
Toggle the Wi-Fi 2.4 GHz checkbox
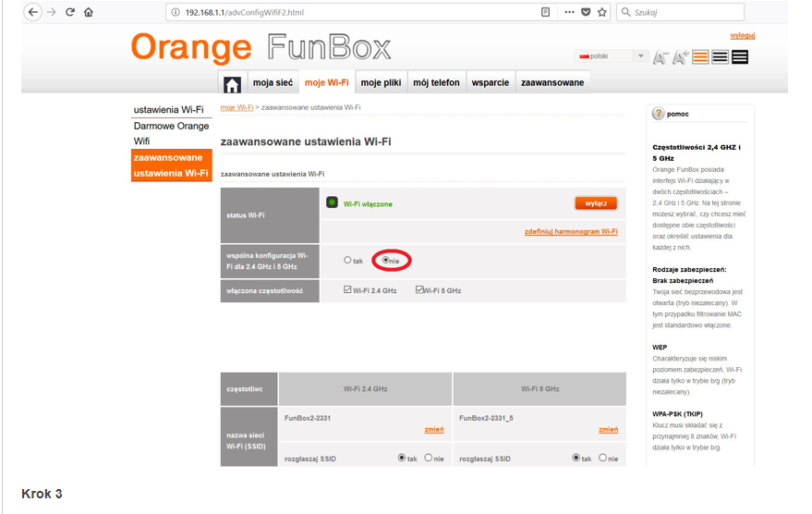coord(347,290)
